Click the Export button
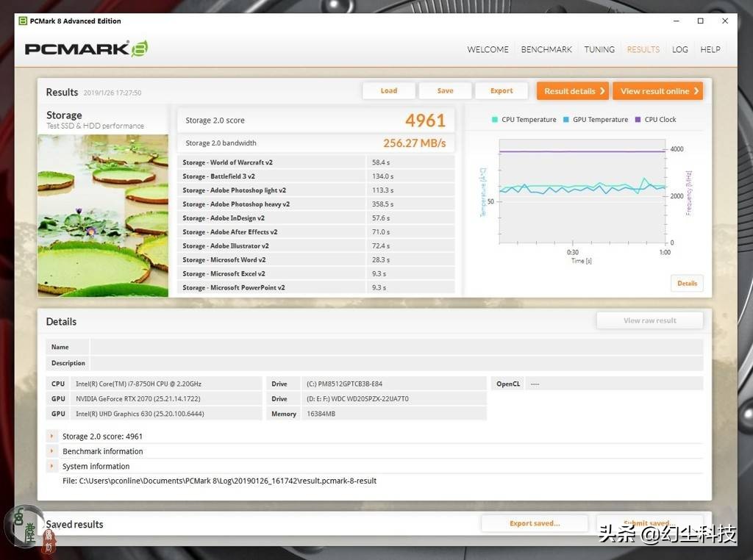 coord(502,90)
